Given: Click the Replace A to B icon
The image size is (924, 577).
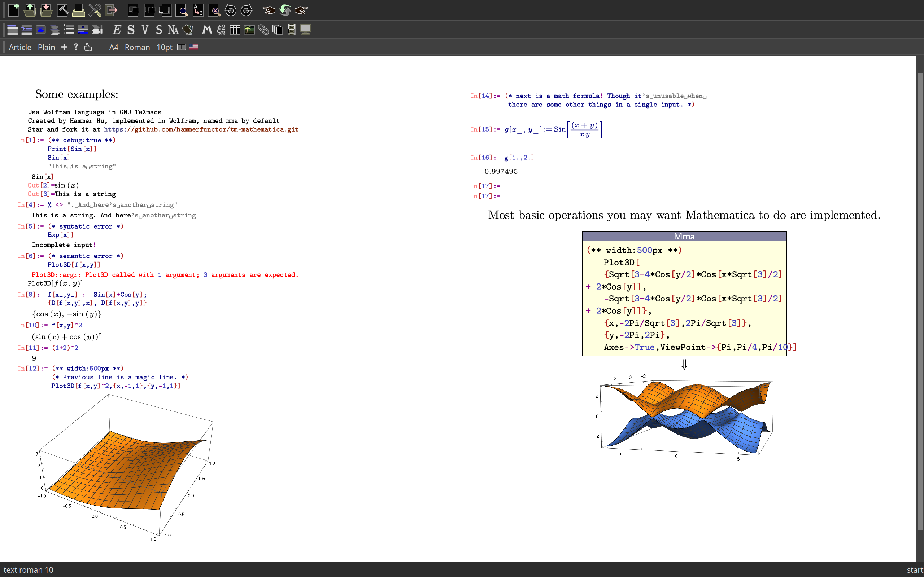Looking at the screenshot, I should tap(198, 10).
